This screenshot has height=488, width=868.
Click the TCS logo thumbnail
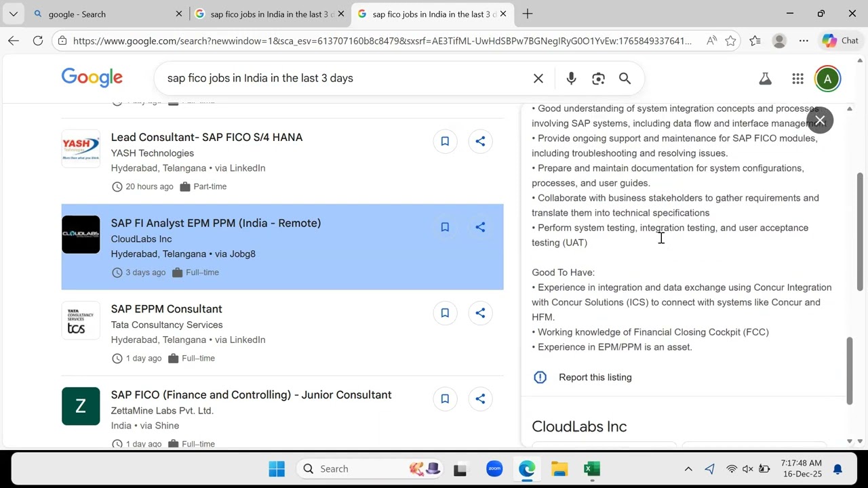81,321
